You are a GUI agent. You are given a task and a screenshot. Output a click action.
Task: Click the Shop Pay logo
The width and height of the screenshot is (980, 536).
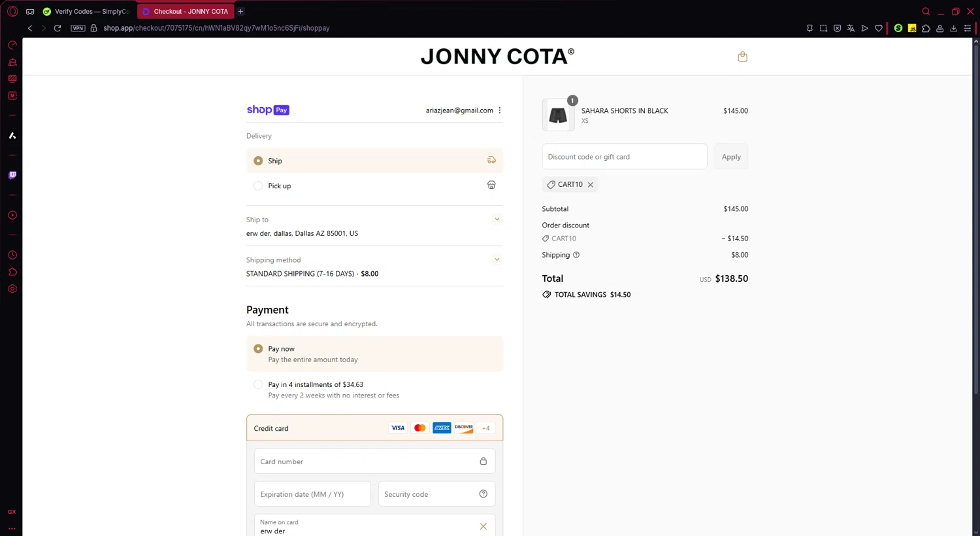pos(268,110)
